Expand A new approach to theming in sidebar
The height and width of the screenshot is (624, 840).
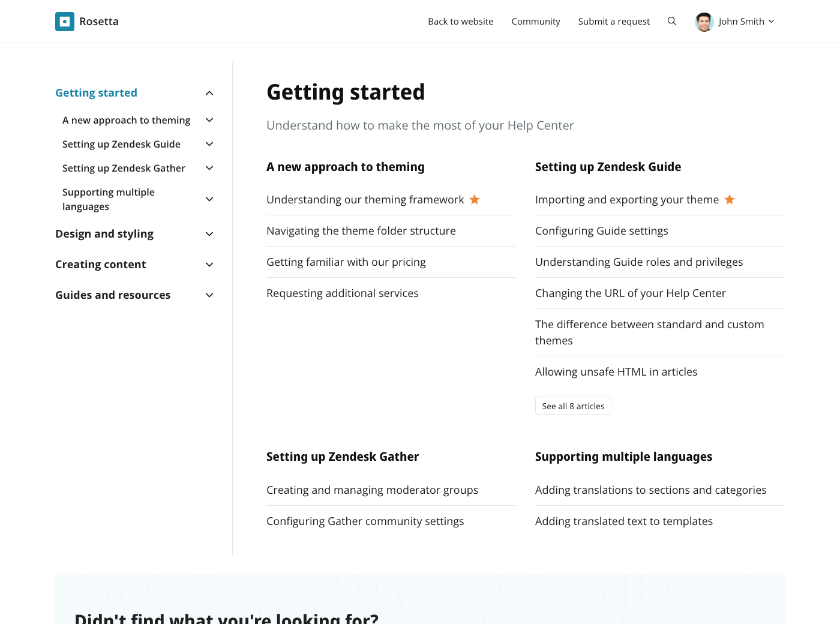209,120
